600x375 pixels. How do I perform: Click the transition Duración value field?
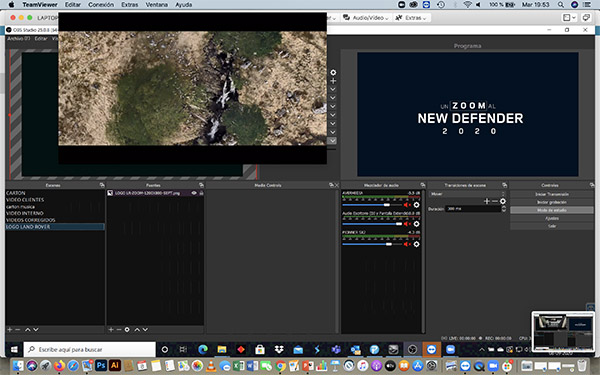473,209
